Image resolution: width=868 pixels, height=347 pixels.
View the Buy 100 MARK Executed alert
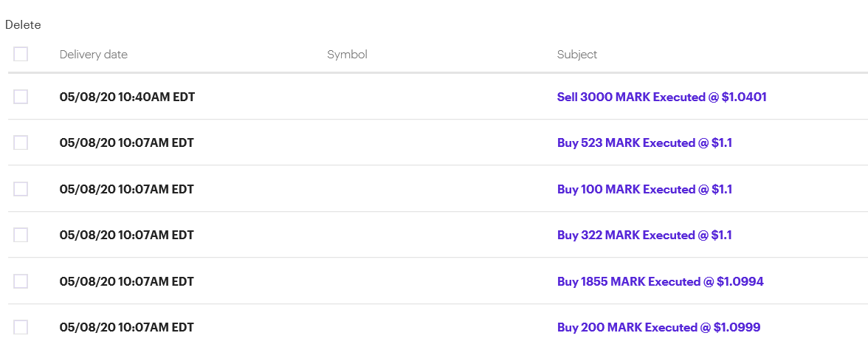(644, 189)
